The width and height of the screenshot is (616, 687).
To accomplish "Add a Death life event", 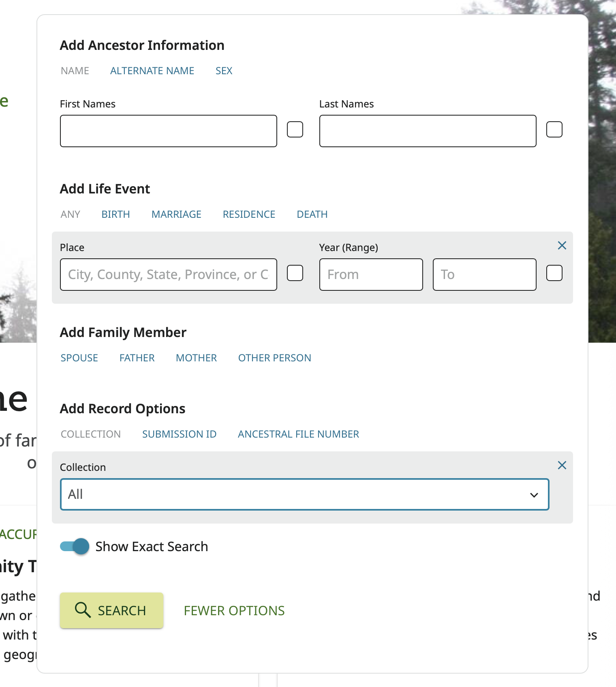I will 312,215.
